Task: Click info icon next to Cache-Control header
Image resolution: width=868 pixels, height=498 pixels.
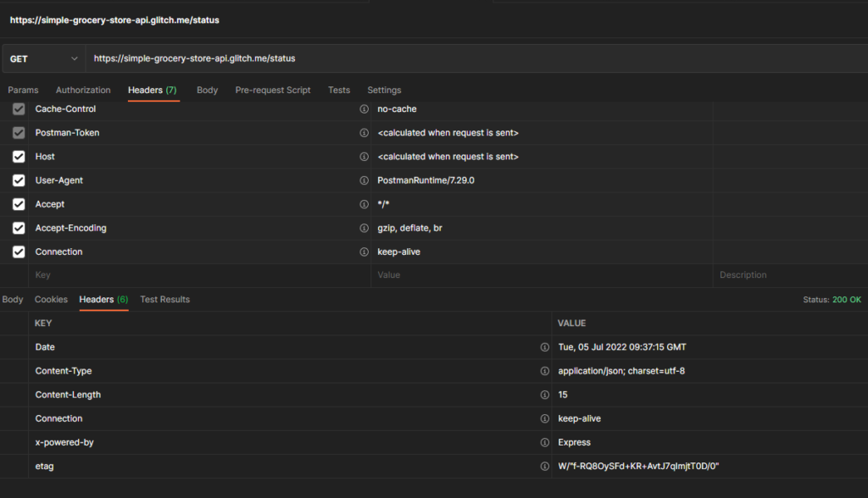Action: tap(364, 109)
